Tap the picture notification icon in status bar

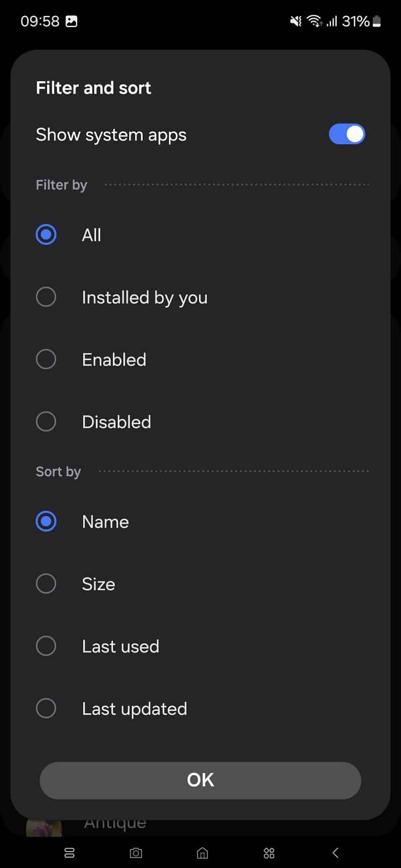(72, 22)
